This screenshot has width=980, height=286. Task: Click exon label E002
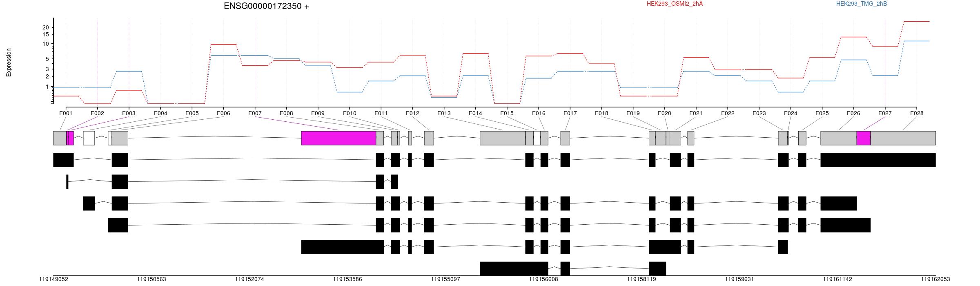(x=97, y=113)
